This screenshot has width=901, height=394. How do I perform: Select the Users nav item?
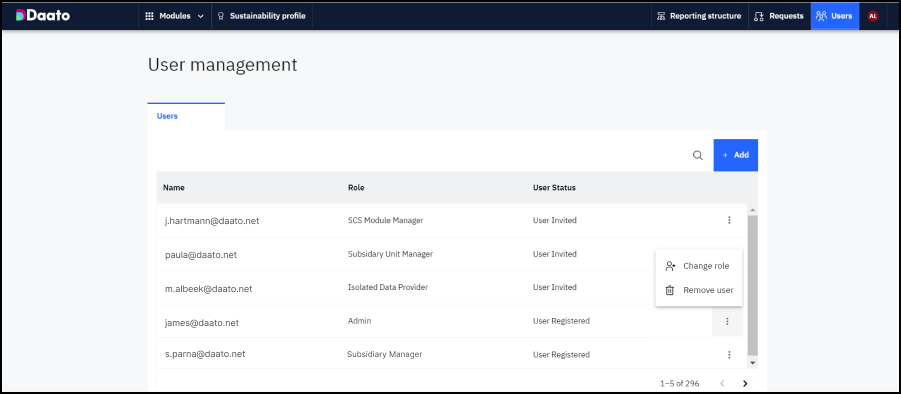point(835,16)
